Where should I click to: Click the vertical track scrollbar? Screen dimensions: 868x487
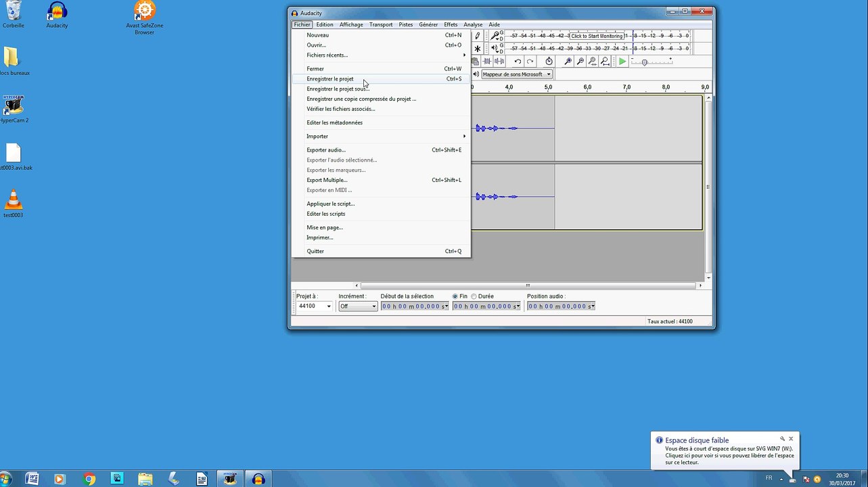coord(708,187)
